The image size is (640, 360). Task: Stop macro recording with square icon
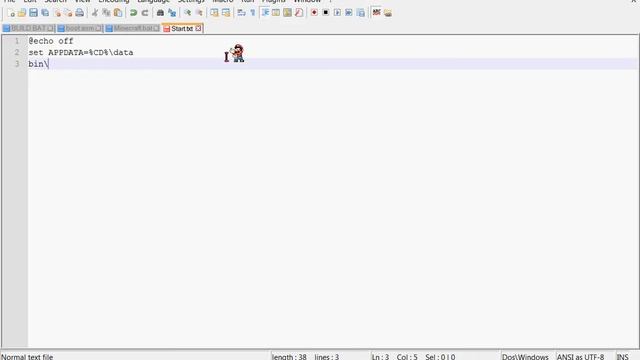[326, 13]
